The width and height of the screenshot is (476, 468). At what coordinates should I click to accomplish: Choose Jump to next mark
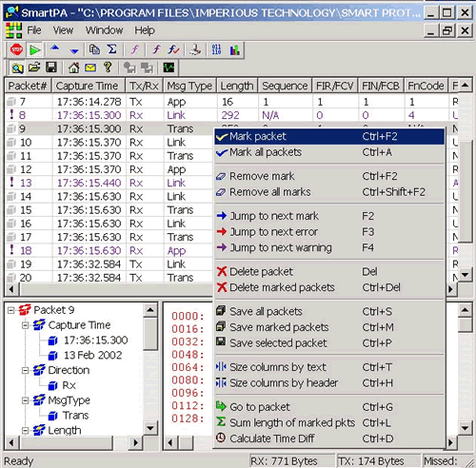pos(329,216)
